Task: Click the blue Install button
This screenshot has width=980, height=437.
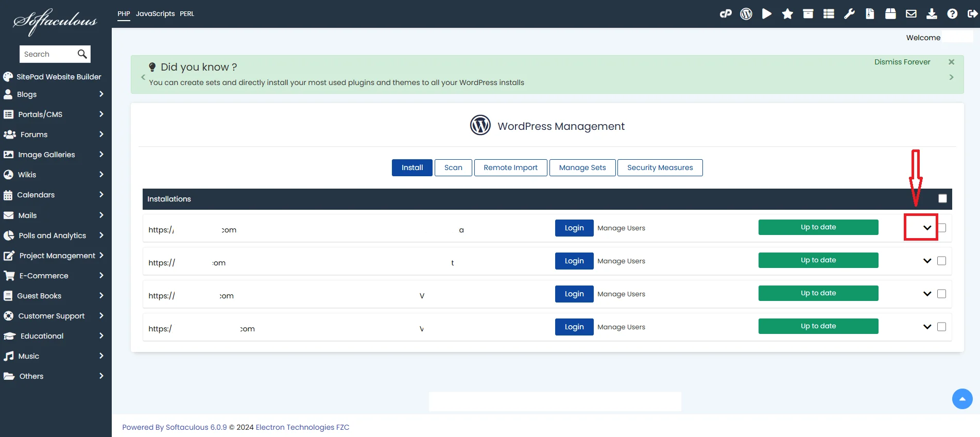Action: (412, 167)
